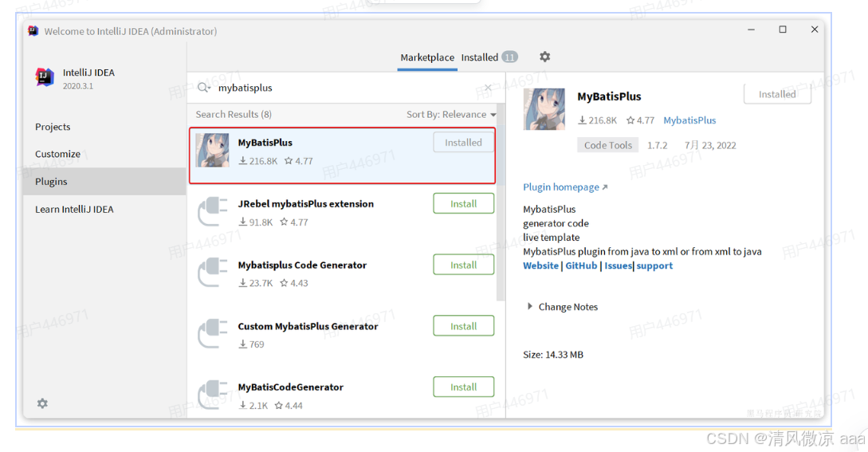
Task: Open plugin settings gear next to Installed tab
Action: (544, 57)
